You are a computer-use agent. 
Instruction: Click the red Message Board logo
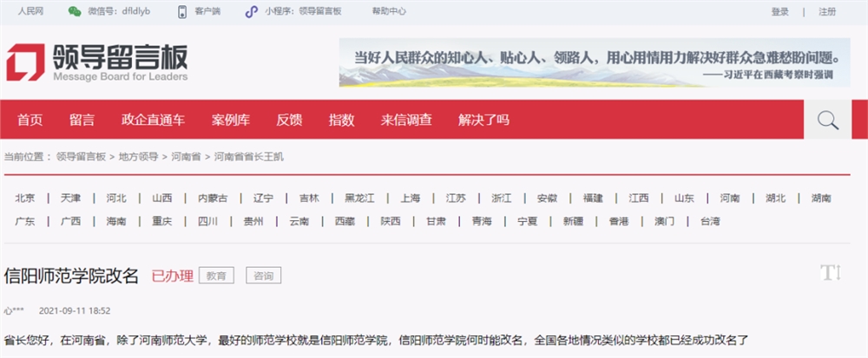[25, 62]
